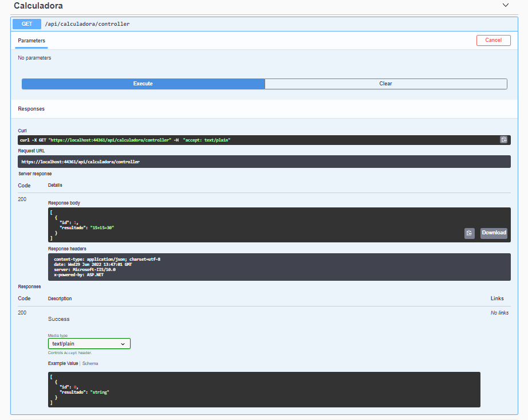Select text/plain from Media type
Image resolution: width=528 pixels, height=420 pixels.
(x=89, y=343)
